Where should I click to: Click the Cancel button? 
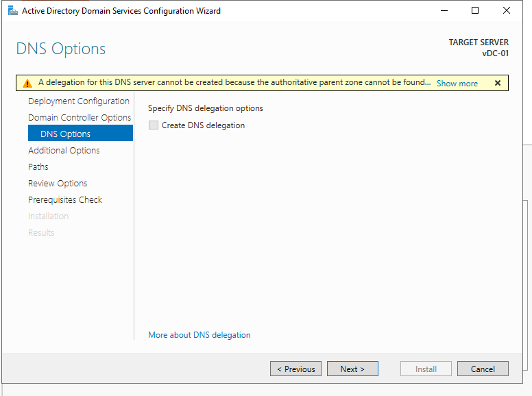483,369
